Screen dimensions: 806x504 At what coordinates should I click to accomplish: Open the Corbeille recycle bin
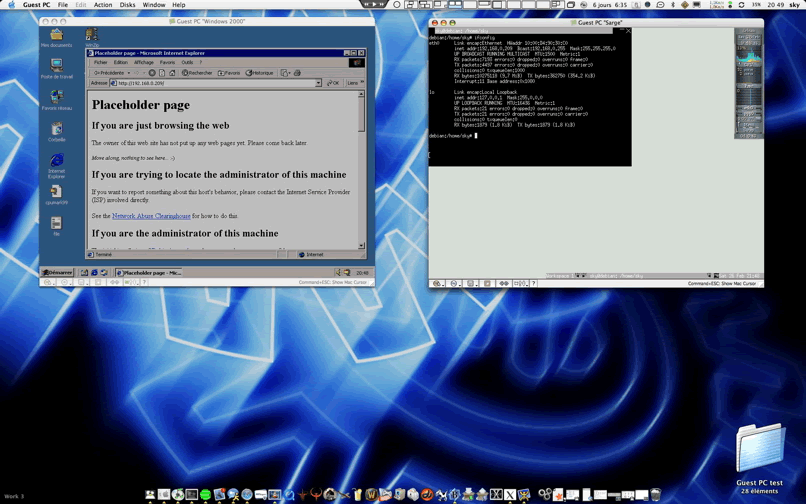pyautogui.click(x=56, y=129)
